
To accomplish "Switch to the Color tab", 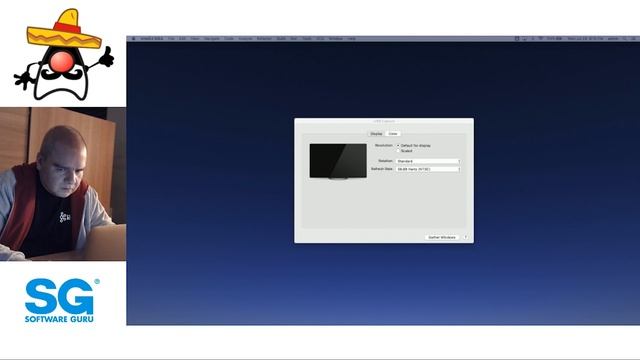I will point(393,134).
